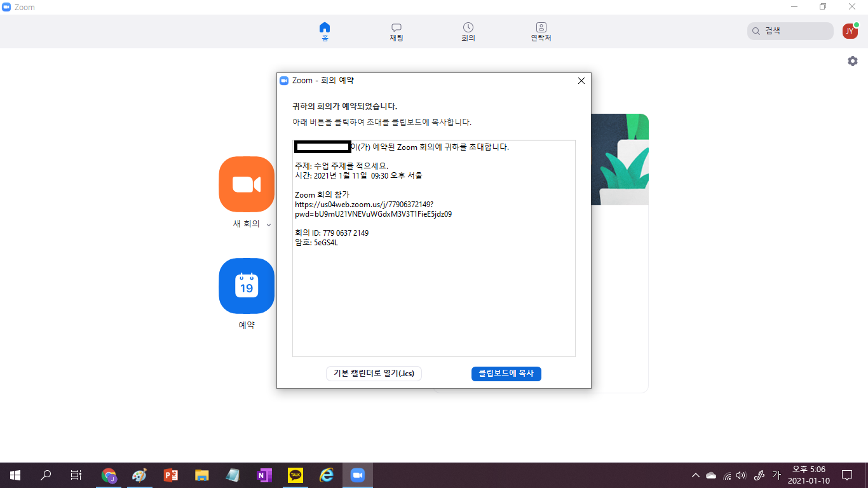Open the JY profile avatar menu

(850, 30)
